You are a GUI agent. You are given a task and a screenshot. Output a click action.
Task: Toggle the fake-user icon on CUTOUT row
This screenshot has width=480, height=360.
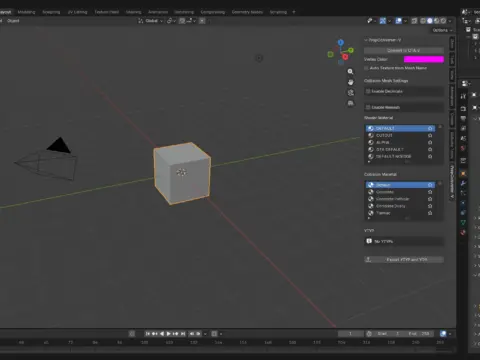(x=430, y=135)
